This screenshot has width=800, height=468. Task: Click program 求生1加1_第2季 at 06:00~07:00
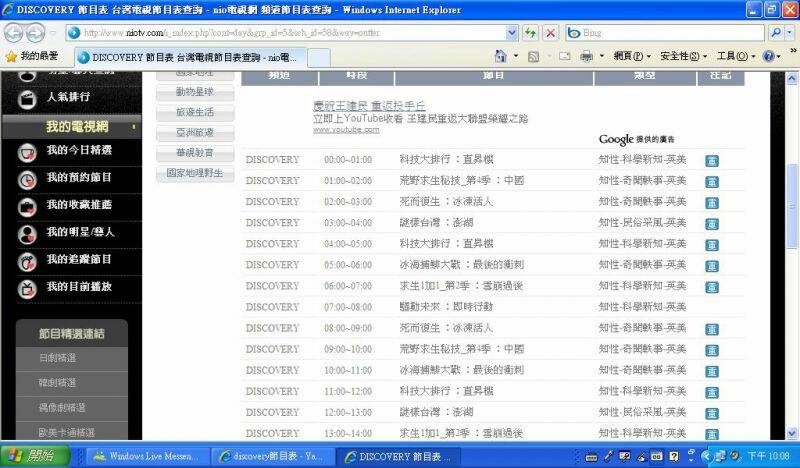pos(461,286)
